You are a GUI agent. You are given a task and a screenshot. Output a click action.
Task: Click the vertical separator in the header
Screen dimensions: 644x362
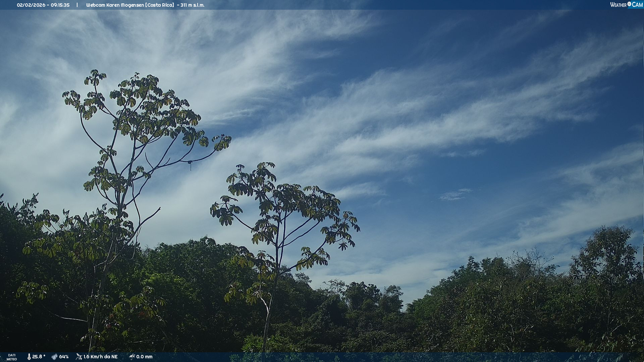[x=77, y=5]
